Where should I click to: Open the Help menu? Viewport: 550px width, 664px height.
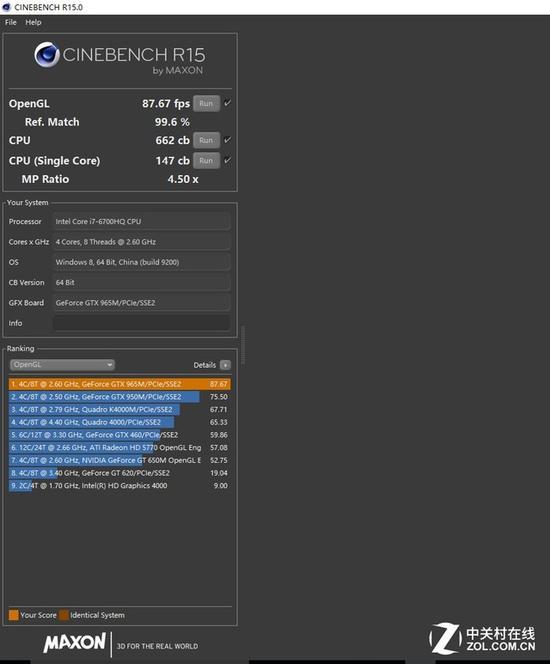coord(33,22)
